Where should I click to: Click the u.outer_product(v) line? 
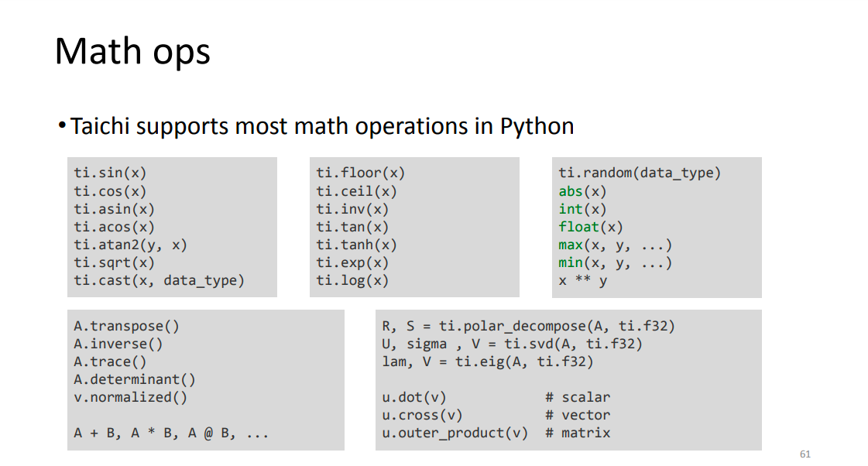tap(455, 433)
